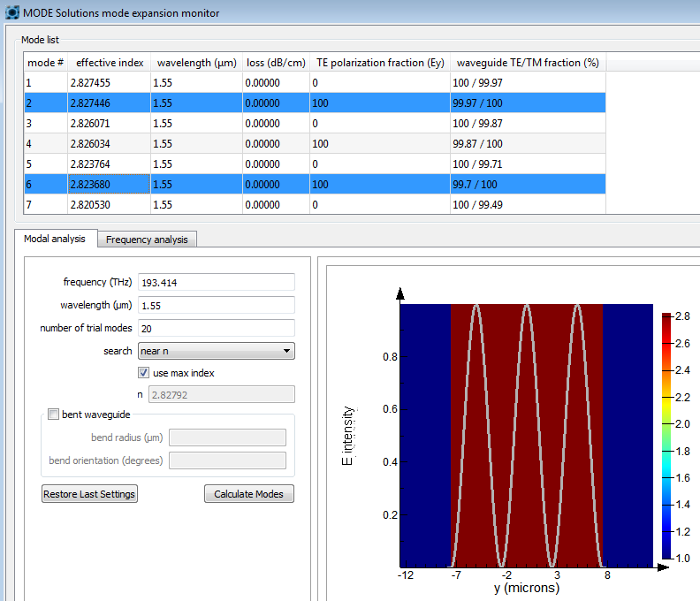The height and width of the screenshot is (601, 700).
Task: Sort by 'effective index' column header
Action: pyautogui.click(x=110, y=63)
